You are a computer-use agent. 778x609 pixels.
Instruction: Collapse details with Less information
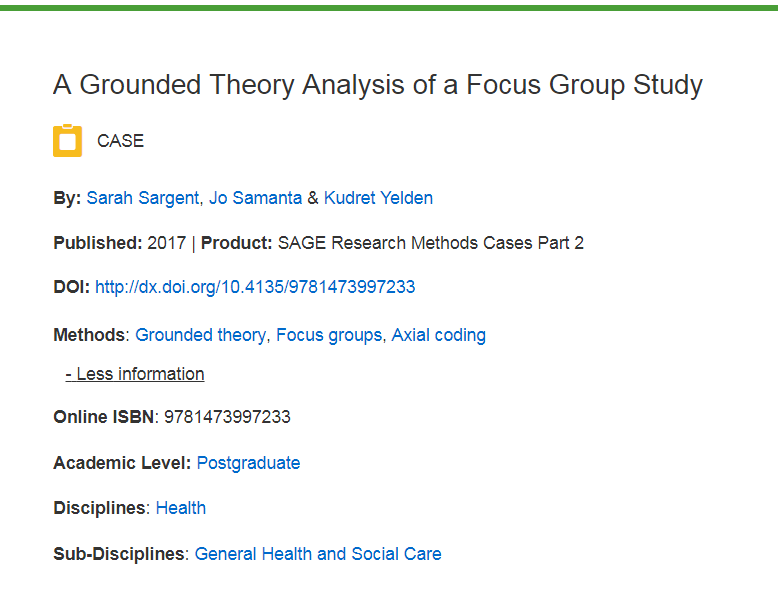[134, 374]
